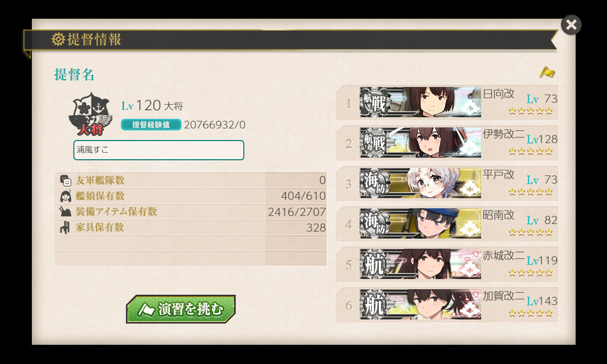Image resolution: width=607 pixels, height=364 pixels.
Task: Close the admiral info dialog
Action: click(x=571, y=25)
